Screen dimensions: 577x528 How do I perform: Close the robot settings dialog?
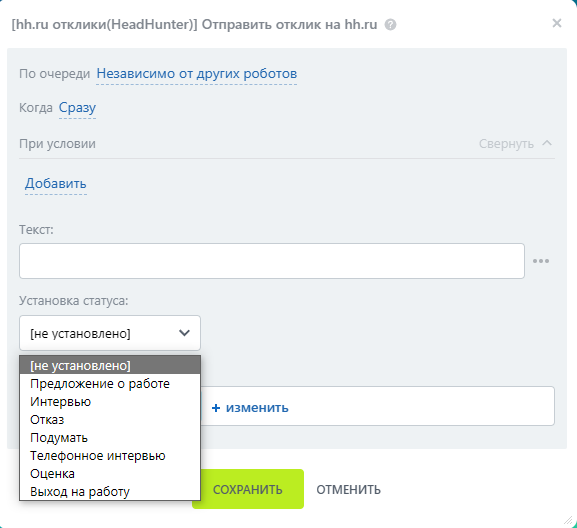tap(557, 23)
